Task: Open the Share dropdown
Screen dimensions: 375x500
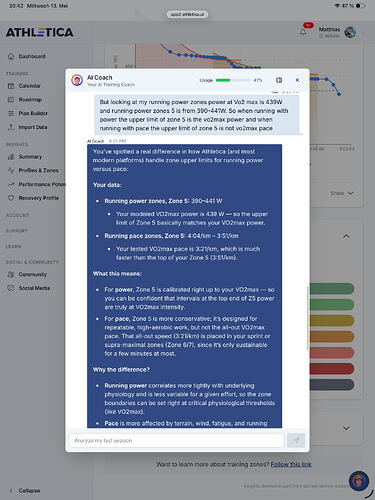Action: (x=342, y=193)
